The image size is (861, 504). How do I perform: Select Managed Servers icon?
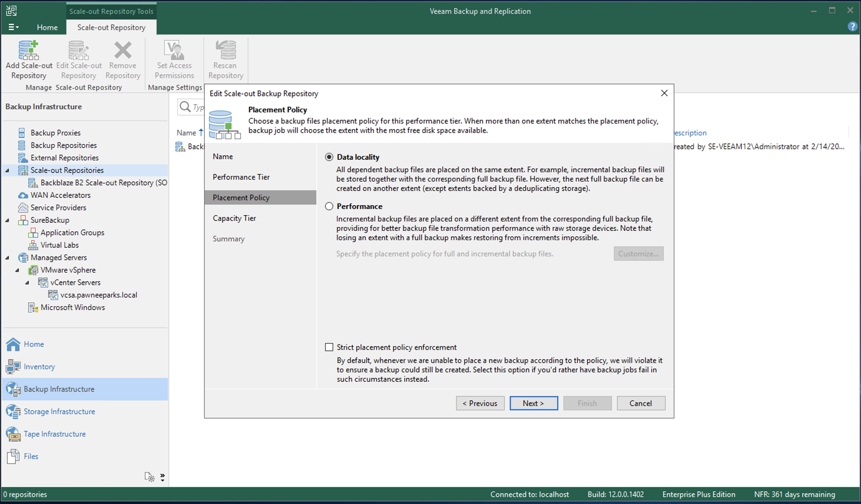tap(23, 257)
